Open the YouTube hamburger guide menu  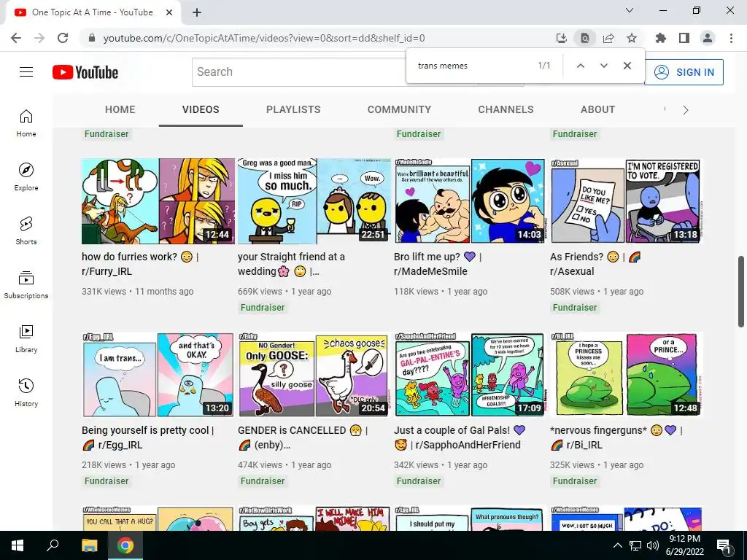[x=26, y=72]
